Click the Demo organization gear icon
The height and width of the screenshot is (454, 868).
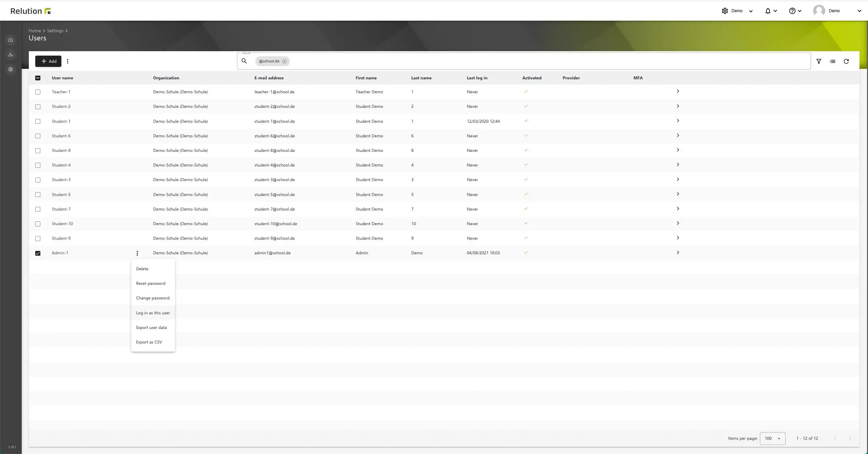tap(725, 11)
